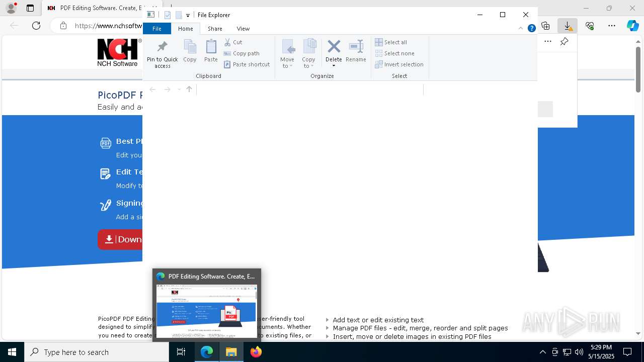The height and width of the screenshot is (362, 644).
Task: Launch Firefox from the taskbar
Action: point(256,352)
